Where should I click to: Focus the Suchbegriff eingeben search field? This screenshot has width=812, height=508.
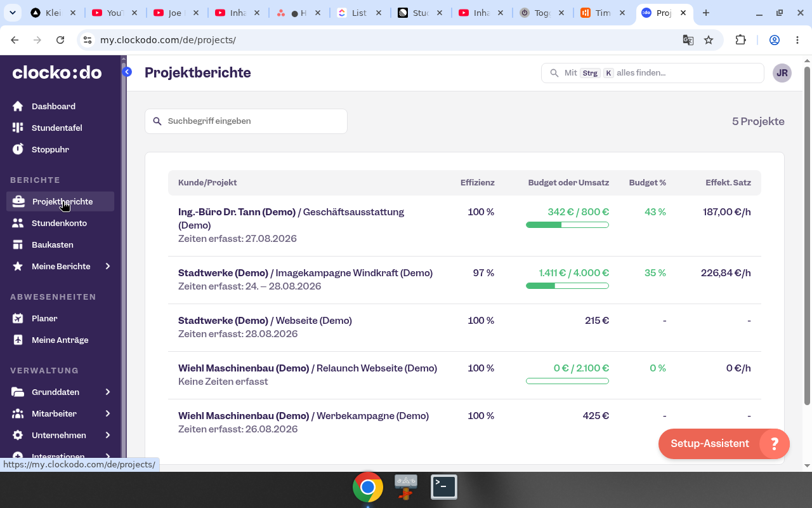246,121
